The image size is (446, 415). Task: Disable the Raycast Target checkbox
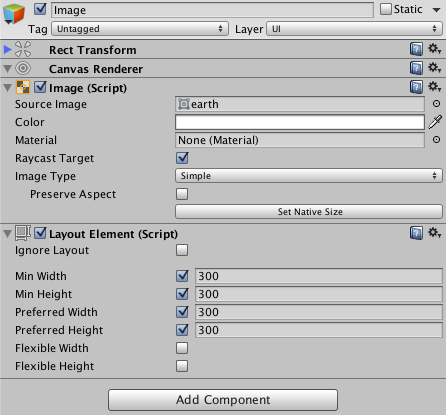(x=182, y=158)
